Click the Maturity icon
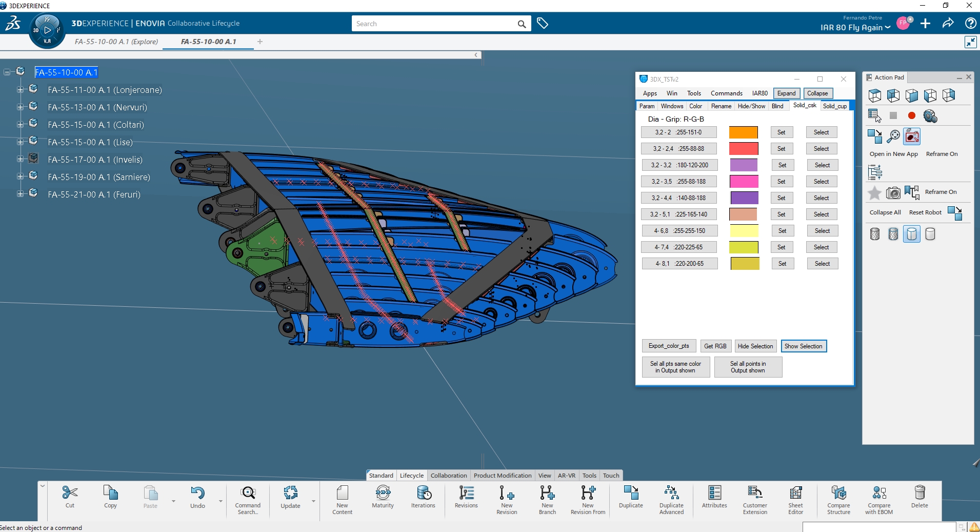 pos(383,493)
